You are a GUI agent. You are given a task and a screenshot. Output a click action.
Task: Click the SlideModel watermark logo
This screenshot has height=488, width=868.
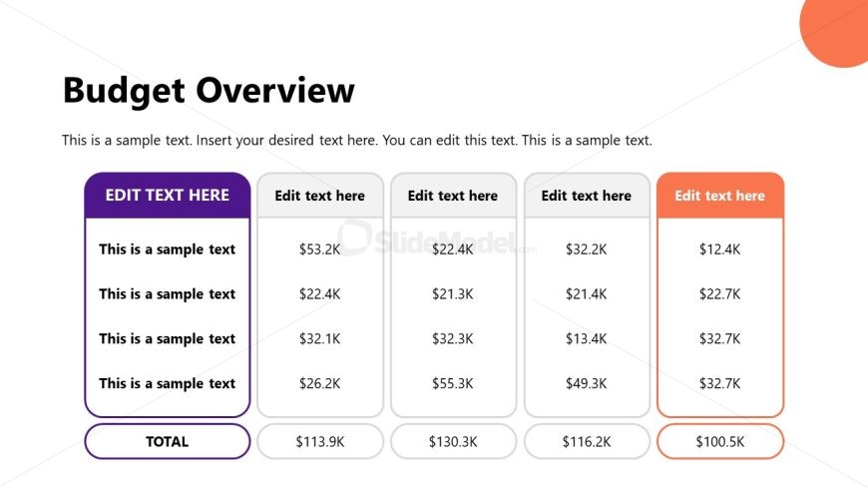pyautogui.click(x=436, y=240)
